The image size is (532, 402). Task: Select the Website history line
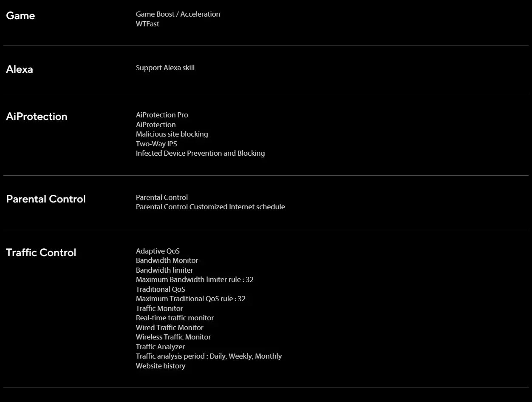click(x=161, y=366)
